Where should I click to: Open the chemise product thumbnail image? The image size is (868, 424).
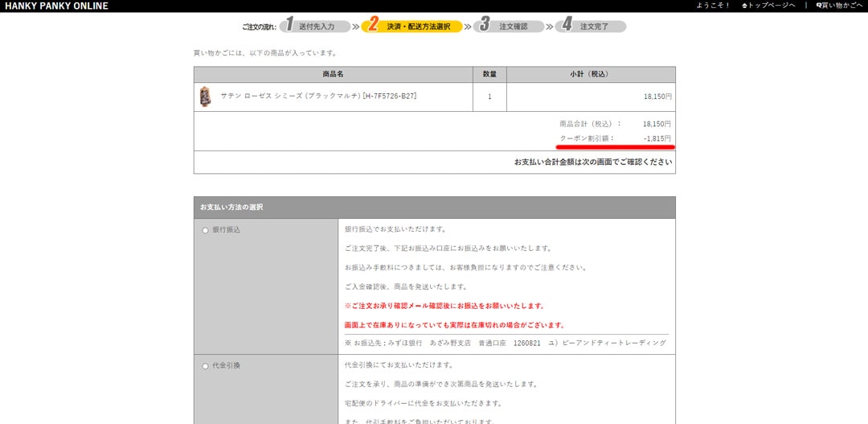pos(205,97)
